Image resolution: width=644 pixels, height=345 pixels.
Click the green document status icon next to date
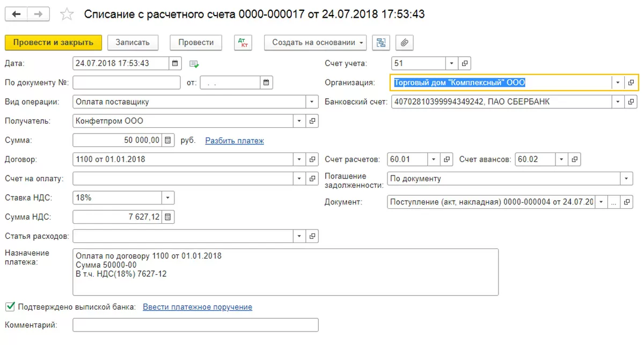click(194, 64)
